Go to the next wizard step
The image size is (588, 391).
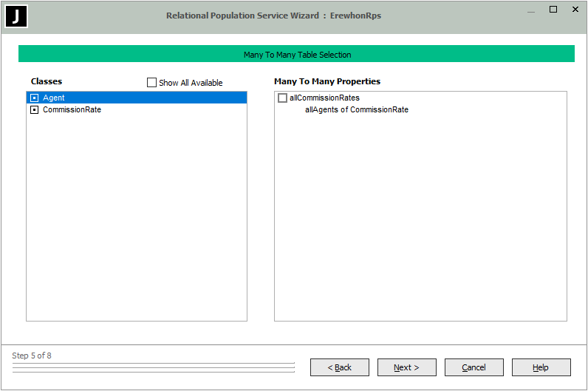point(406,367)
